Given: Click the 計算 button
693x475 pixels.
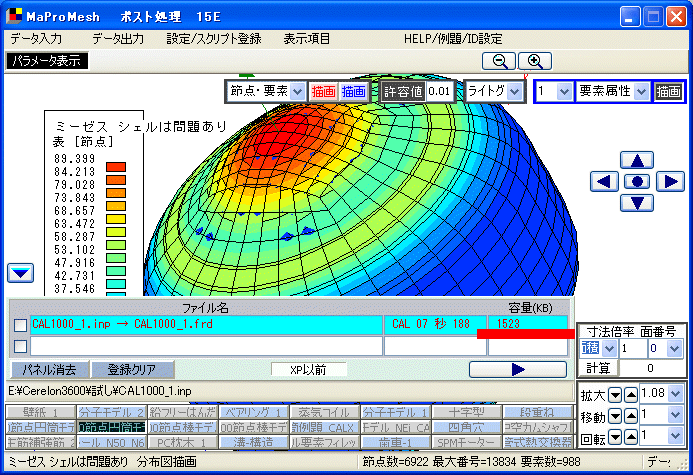Looking at the screenshot, I should coord(598,368).
